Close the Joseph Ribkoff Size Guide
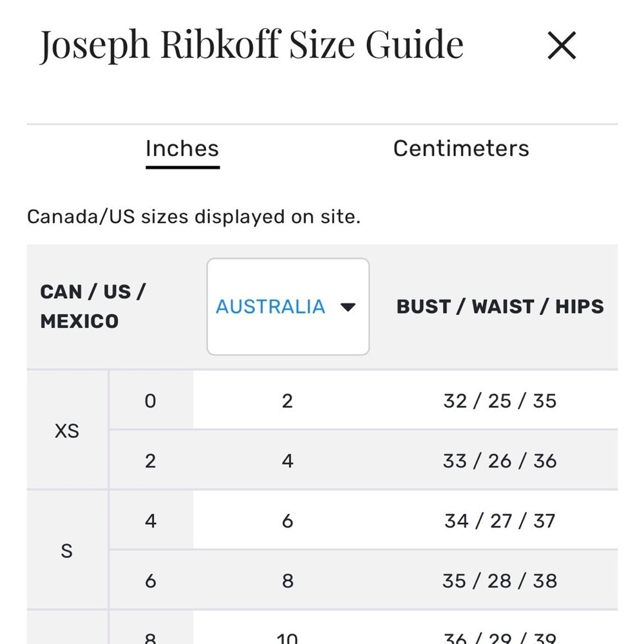The image size is (644, 644). click(x=562, y=46)
